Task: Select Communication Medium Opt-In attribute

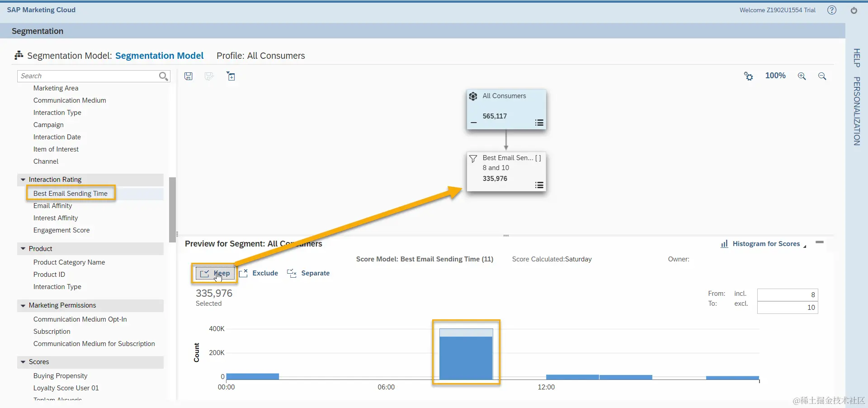Action: pyautogui.click(x=80, y=319)
